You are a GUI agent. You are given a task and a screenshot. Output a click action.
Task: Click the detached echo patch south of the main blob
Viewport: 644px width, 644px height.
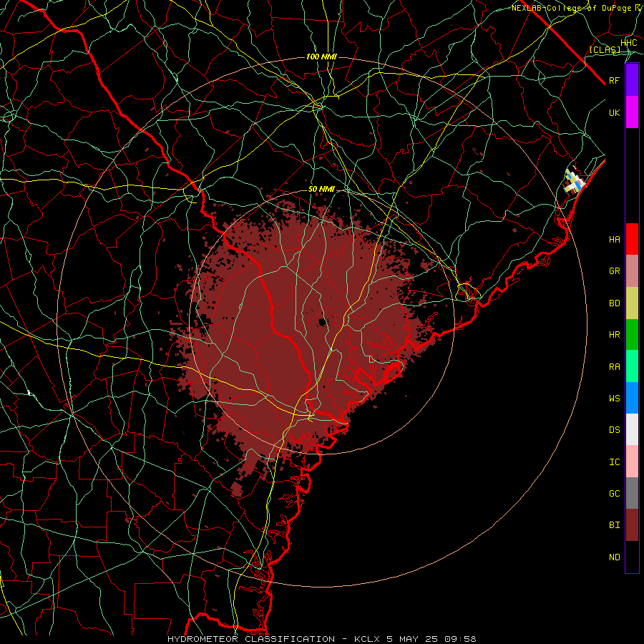pos(236,489)
